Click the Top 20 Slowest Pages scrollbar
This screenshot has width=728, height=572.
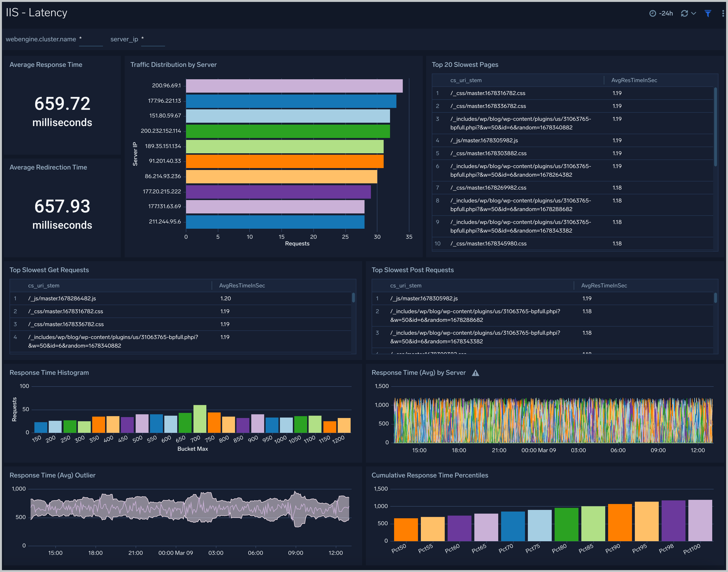coord(715,127)
